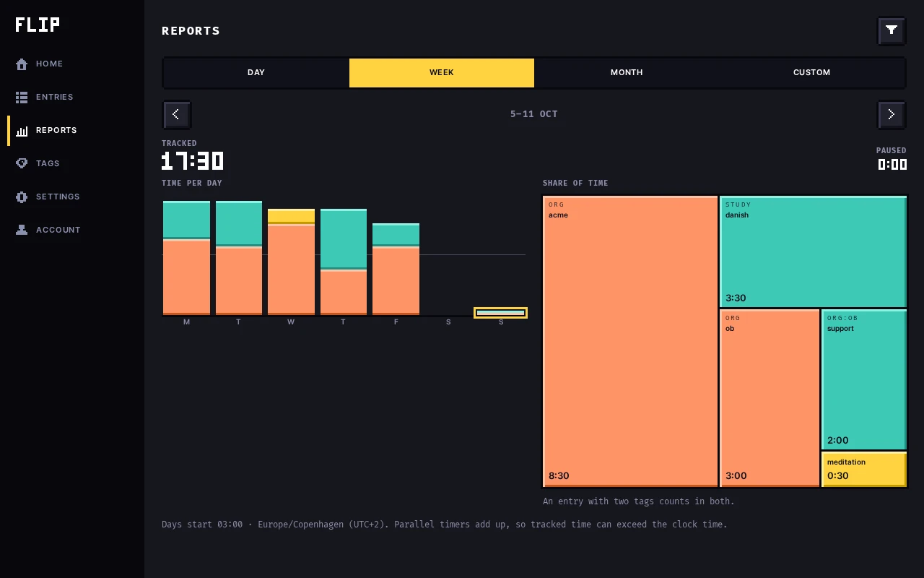The height and width of the screenshot is (578, 924).
Task: Click the two-tags note below treemap
Action: click(x=639, y=501)
